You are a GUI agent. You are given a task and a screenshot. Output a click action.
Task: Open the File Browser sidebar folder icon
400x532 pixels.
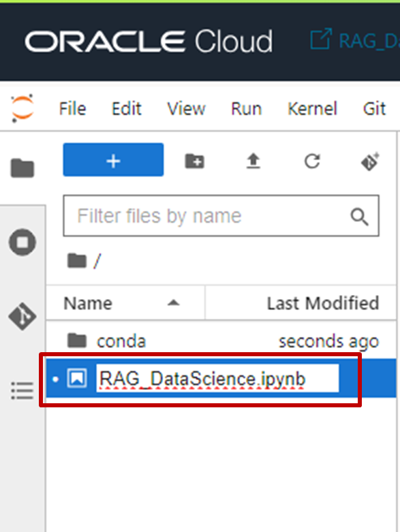click(x=22, y=168)
